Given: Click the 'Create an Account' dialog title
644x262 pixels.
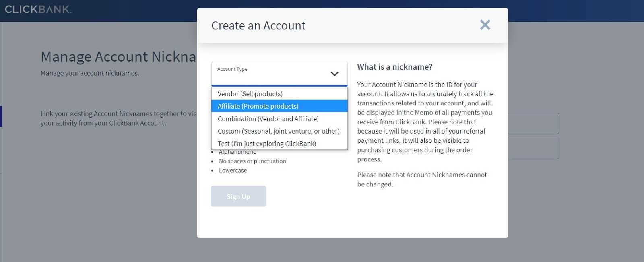Looking at the screenshot, I should [x=258, y=25].
